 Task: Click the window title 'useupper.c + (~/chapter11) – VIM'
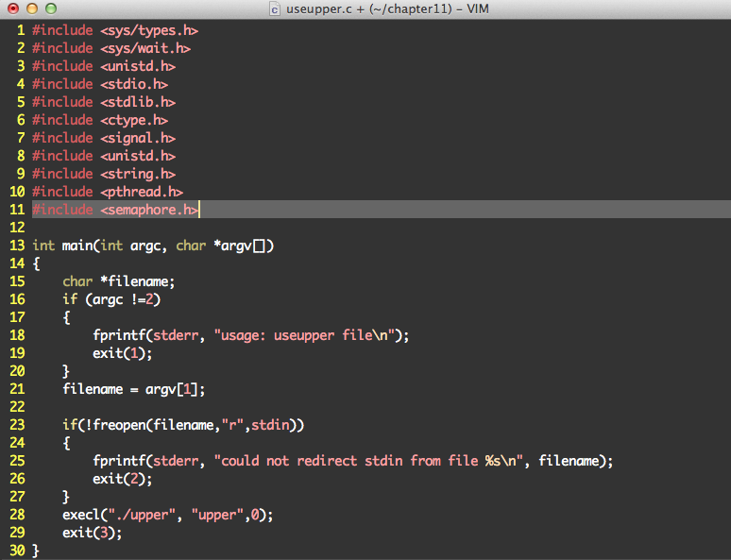tap(387, 8)
